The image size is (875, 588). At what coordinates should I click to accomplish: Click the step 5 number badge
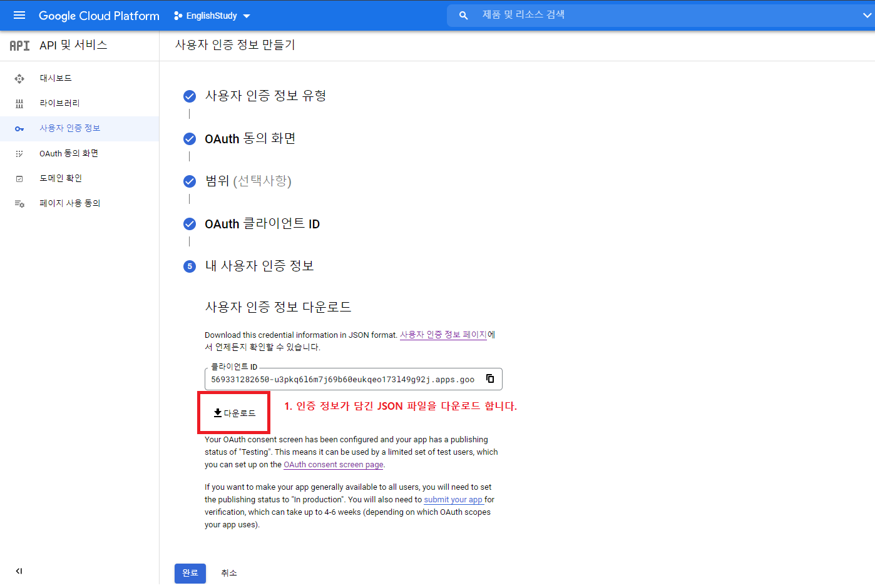click(x=190, y=266)
